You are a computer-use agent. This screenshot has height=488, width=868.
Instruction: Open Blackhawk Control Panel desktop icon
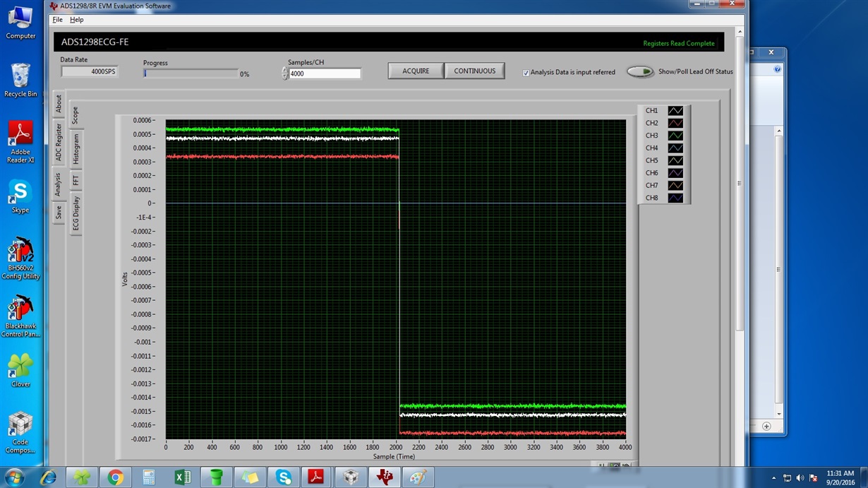[20, 317]
